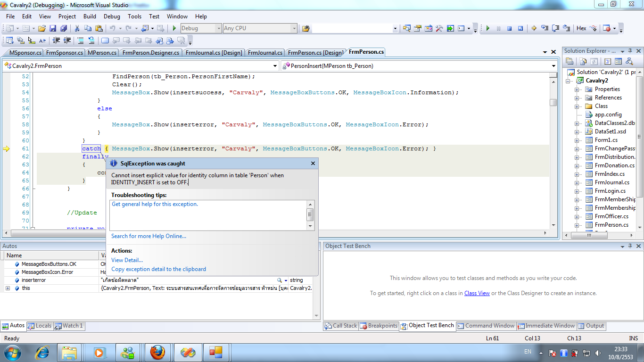
Task: Open the Toolbox hammer-and-wrench icon
Action: point(439,28)
